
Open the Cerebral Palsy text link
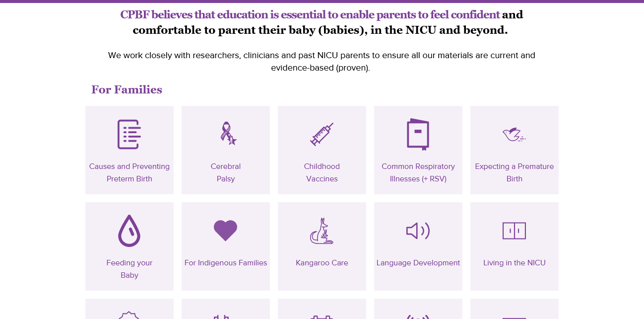point(226,172)
